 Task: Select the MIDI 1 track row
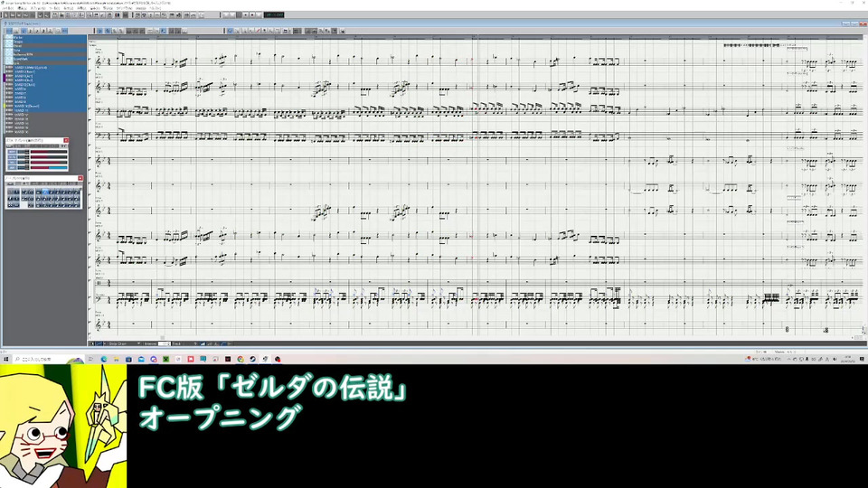[x=45, y=68]
